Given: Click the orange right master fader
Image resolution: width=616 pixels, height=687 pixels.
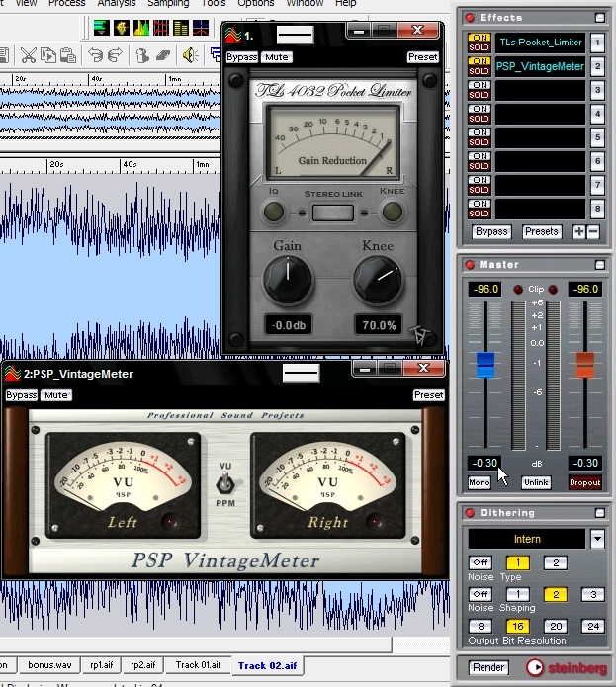Looking at the screenshot, I should (585, 364).
